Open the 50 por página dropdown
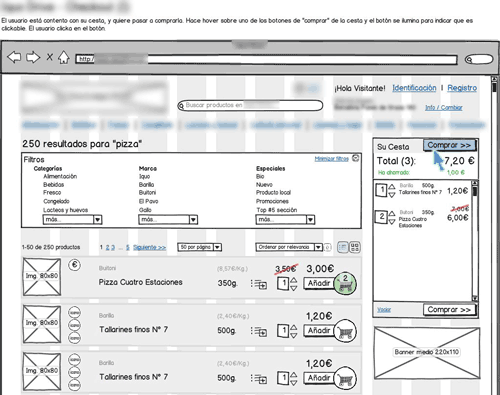Image resolution: width=500 pixels, height=395 pixels. pyautogui.click(x=200, y=247)
